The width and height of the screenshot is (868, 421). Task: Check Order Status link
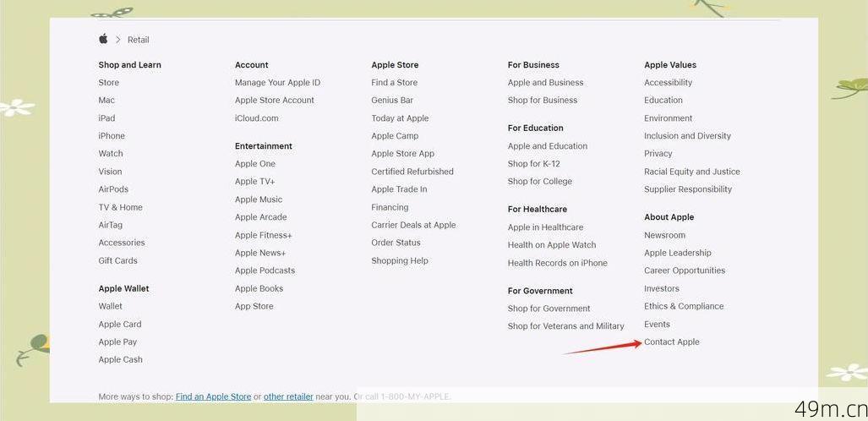(x=396, y=243)
